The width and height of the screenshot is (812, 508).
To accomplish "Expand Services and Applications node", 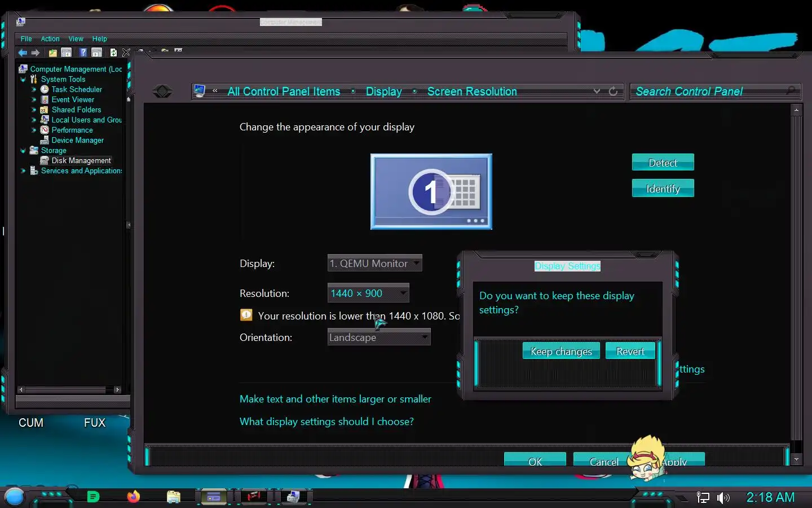I will click(23, 171).
